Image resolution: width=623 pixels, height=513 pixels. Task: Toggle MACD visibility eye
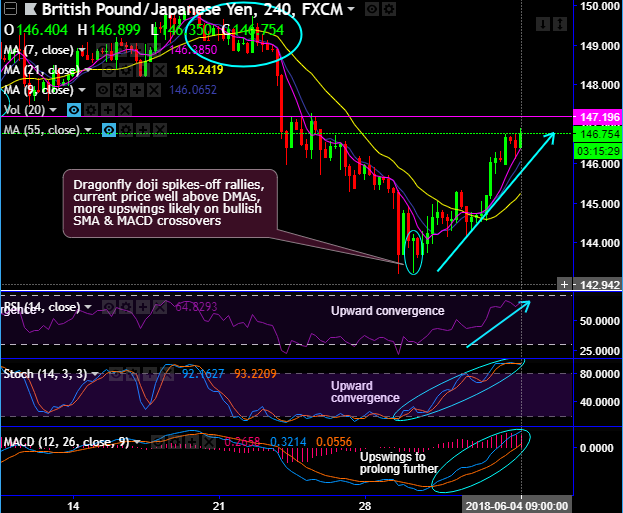pos(158,442)
